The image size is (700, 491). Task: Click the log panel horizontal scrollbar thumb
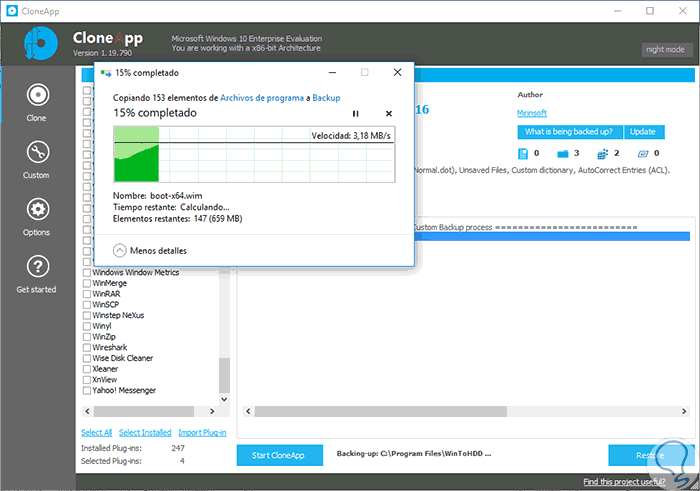381,411
